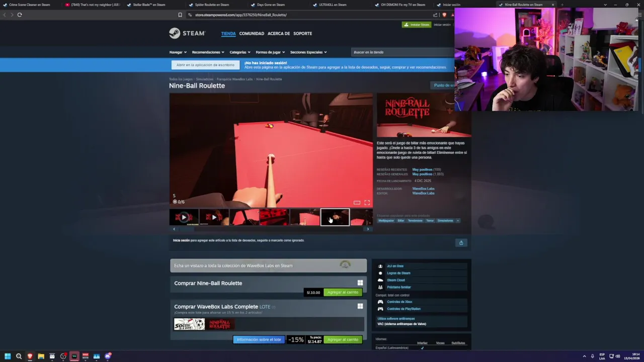Click the Instalar Steam button
The height and width of the screenshot is (362, 644).
pyautogui.click(x=417, y=25)
